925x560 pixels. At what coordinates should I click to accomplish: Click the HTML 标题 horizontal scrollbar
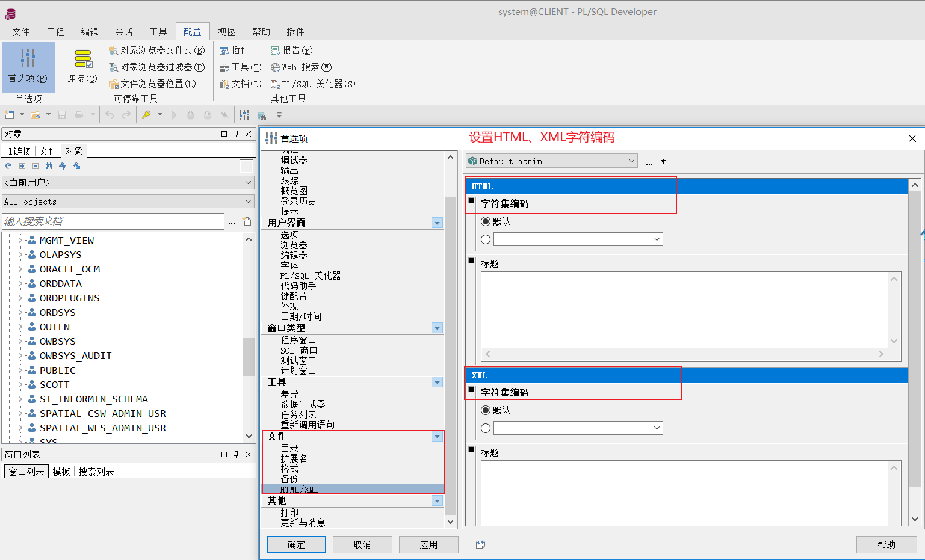tap(685, 354)
